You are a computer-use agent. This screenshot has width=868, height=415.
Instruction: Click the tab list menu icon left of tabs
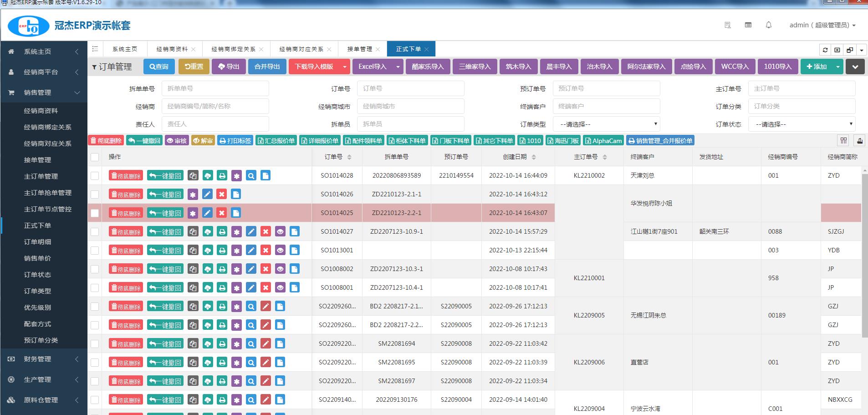coord(95,49)
